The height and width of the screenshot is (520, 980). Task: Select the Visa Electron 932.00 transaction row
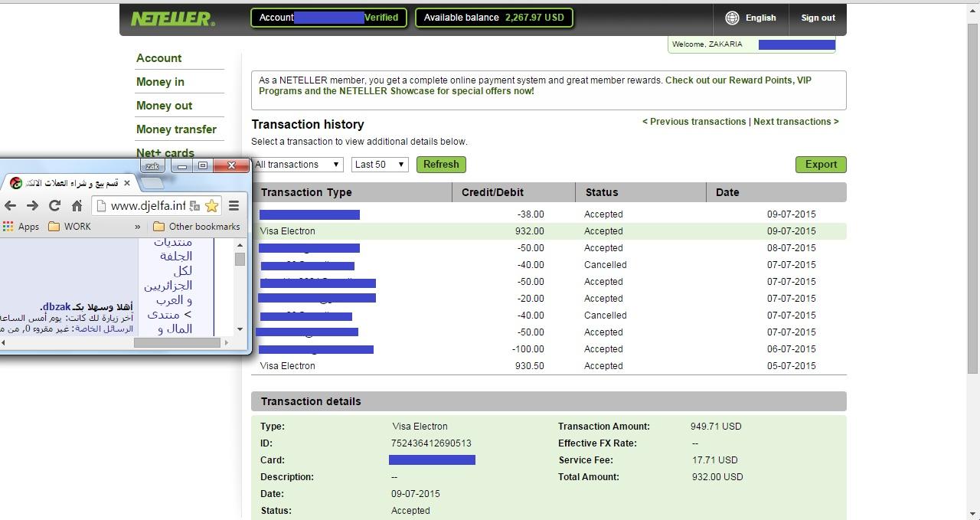click(x=549, y=231)
